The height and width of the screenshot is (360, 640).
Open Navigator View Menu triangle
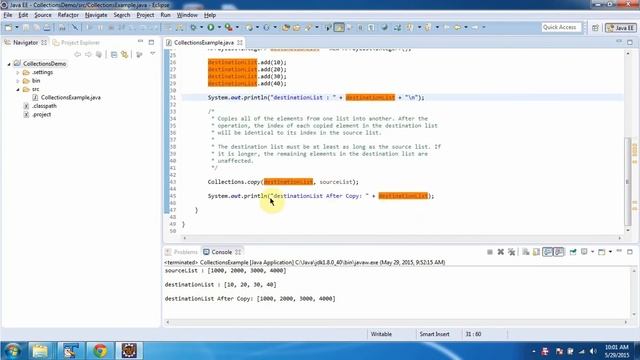(153, 53)
